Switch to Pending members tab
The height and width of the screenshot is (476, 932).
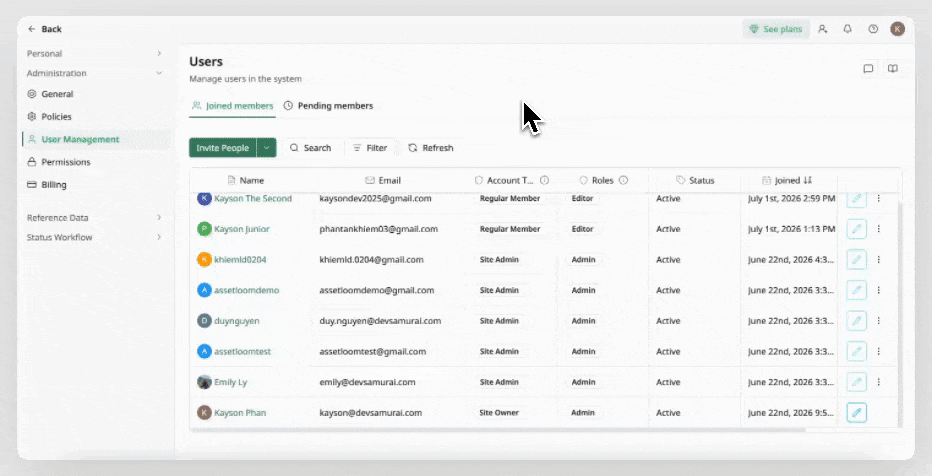click(x=328, y=106)
